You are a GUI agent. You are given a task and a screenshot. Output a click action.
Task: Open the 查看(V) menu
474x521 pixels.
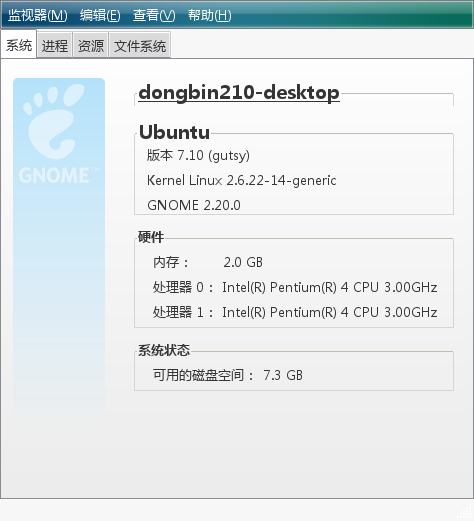[154, 15]
